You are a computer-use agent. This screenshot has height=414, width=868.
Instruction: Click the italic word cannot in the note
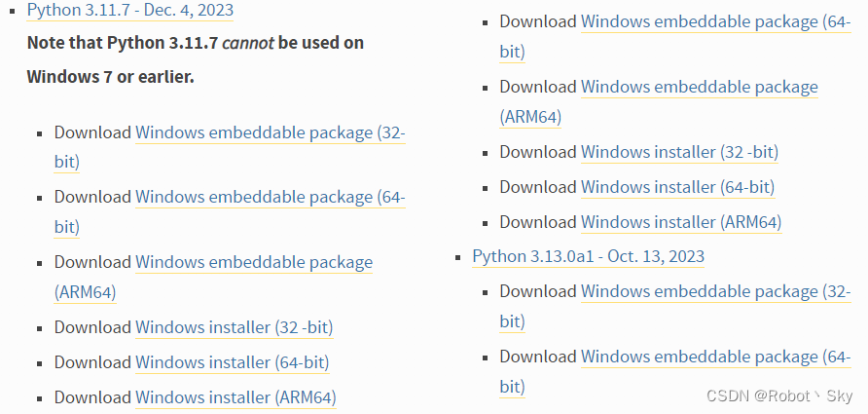pos(248,43)
